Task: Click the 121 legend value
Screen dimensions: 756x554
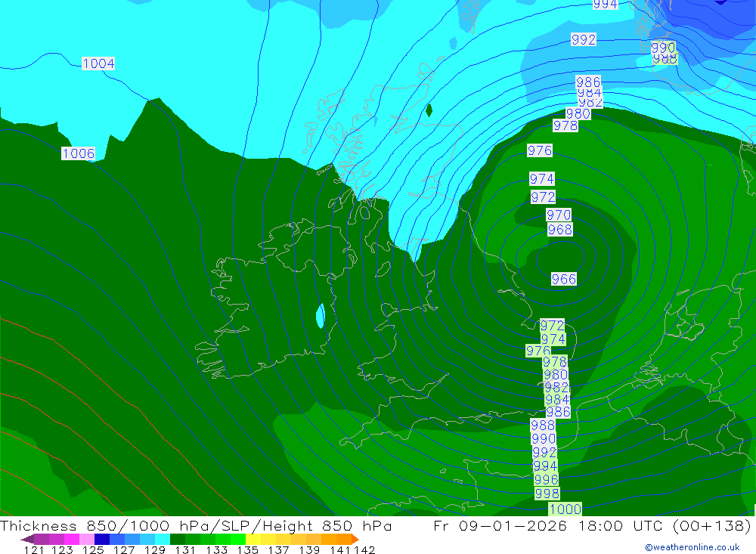Action: pos(34,550)
